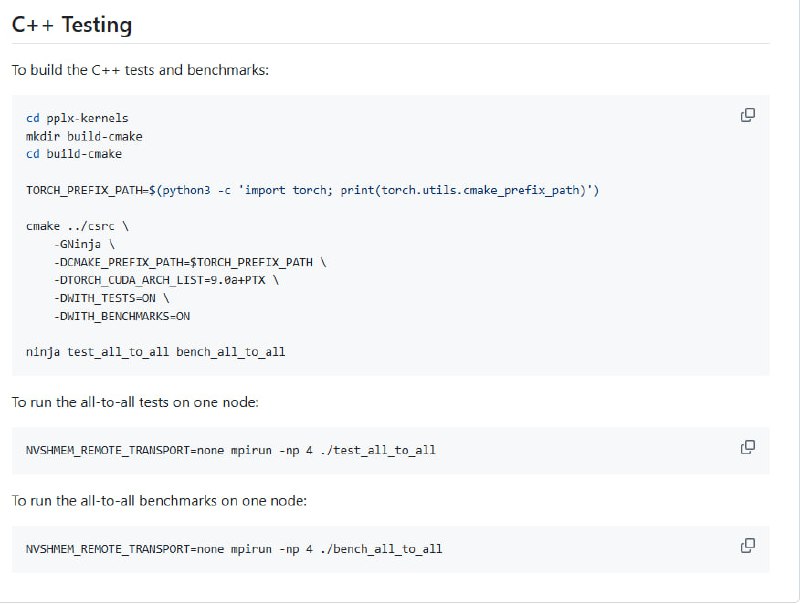Click the 'To build the C++ tests' paragraph
800x605 pixels.
(140, 71)
